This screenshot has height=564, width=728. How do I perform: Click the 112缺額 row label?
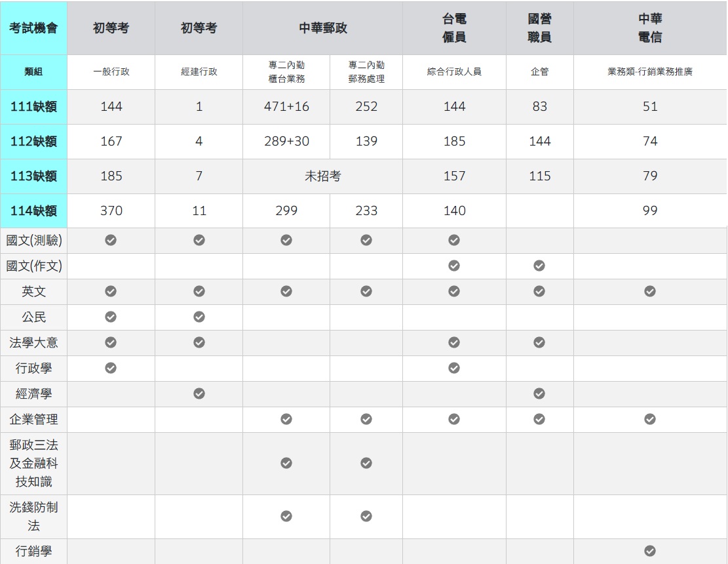pos(33,141)
